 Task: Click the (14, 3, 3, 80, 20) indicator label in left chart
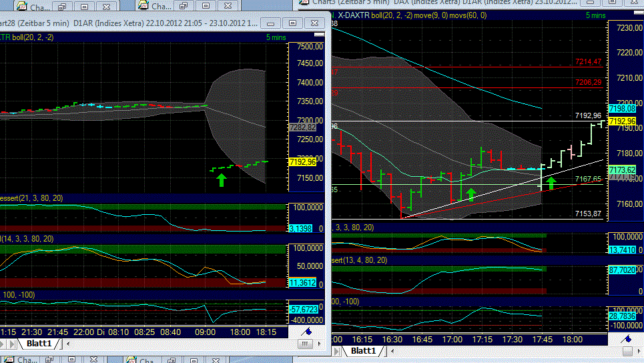pyautogui.click(x=27, y=239)
